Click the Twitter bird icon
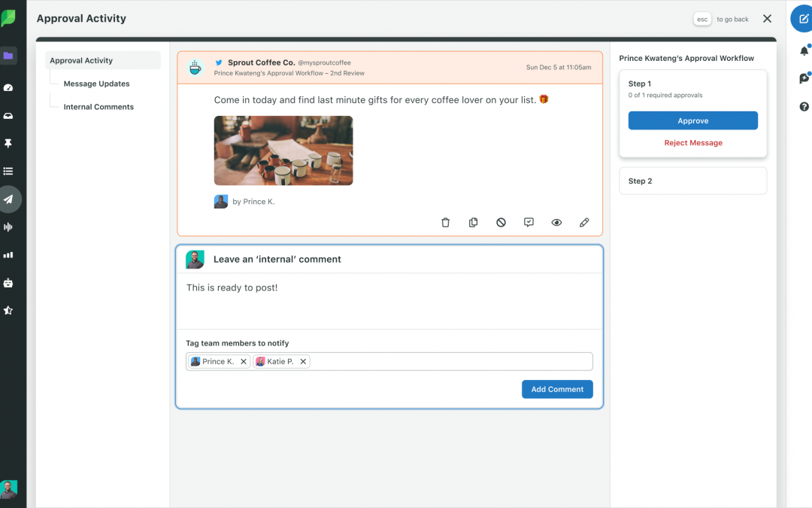The height and width of the screenshot is (508, 812). click(219, 62)
